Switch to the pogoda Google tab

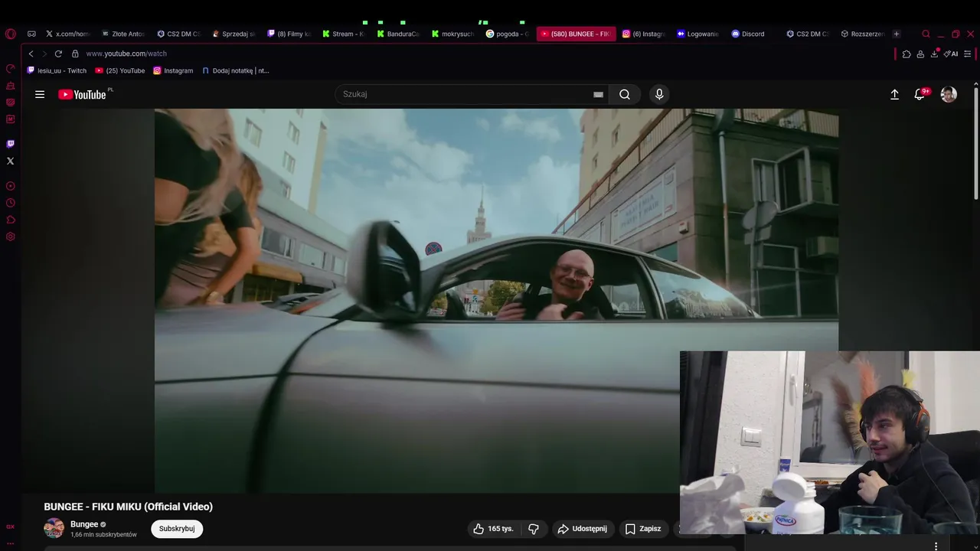point(508,34)
